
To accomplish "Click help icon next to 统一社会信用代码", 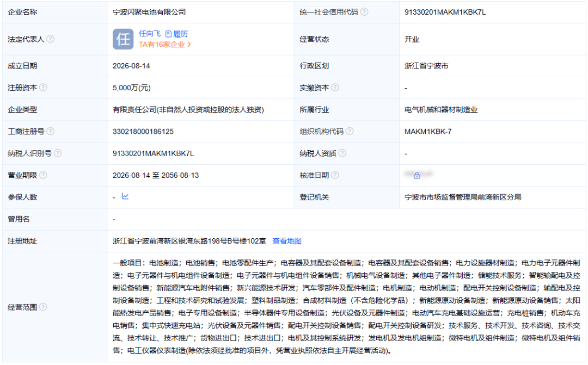I will pos(364,12).
